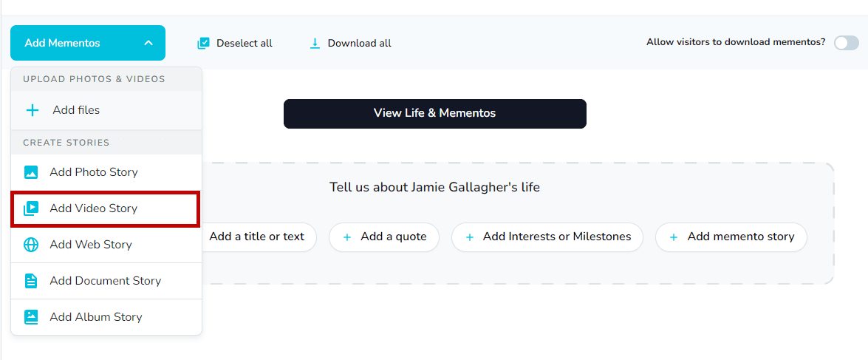This screenshot has width=868, height=360.
Task: Toggle Allow visitors to download mementos
Action: click(846, 43)
